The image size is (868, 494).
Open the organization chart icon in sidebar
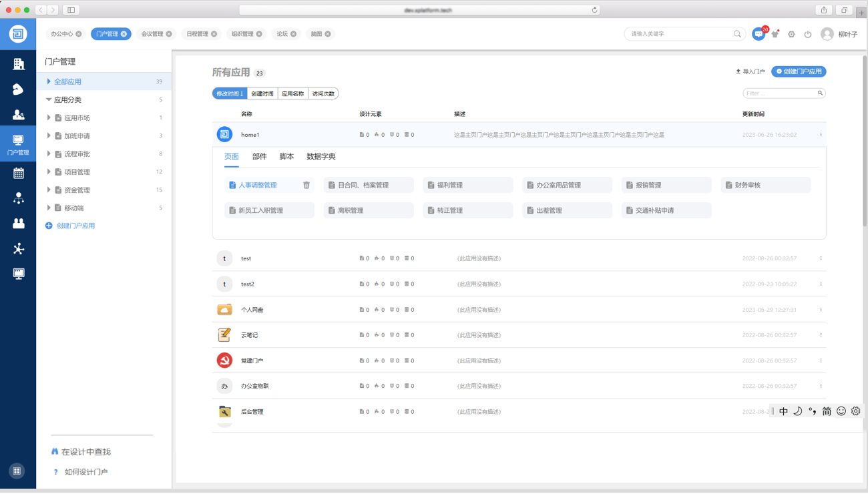(x=18, y=198)
